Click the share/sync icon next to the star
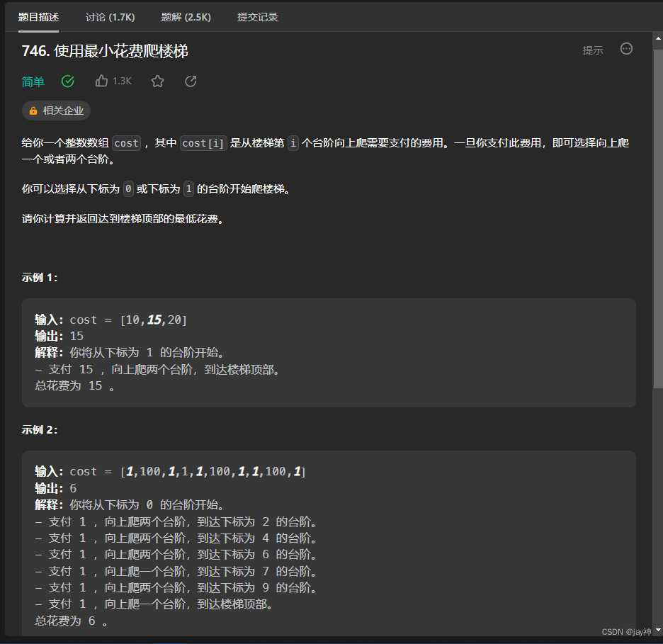This screenshot has height=644, width=663. (x=190, y=81)
